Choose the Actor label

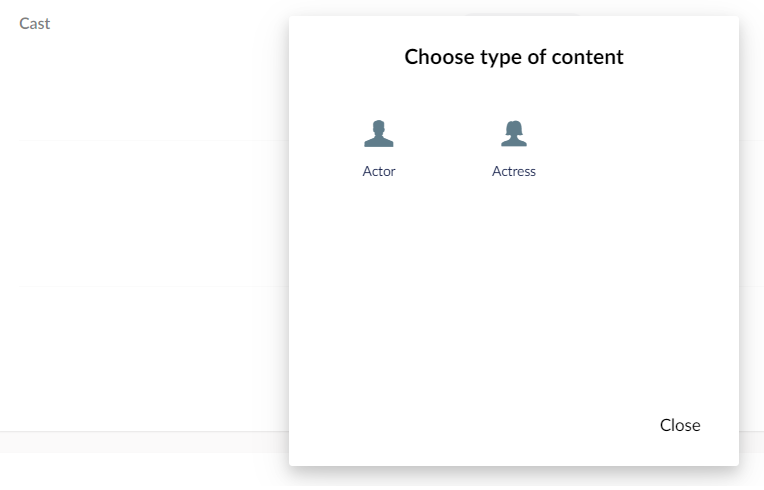(x=379, y=171)
